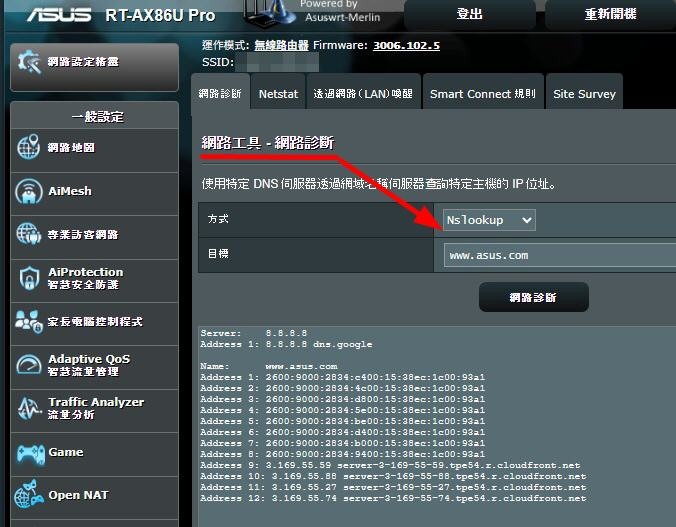Click firmware version 3006.102.5 link
Screen dimensions: 676x527
point(406,45)
